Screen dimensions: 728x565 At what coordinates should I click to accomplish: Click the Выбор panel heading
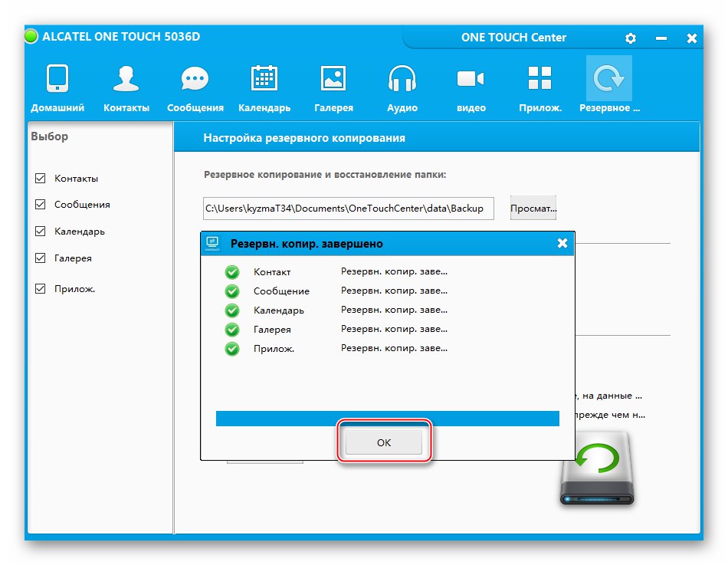(49, 136)
